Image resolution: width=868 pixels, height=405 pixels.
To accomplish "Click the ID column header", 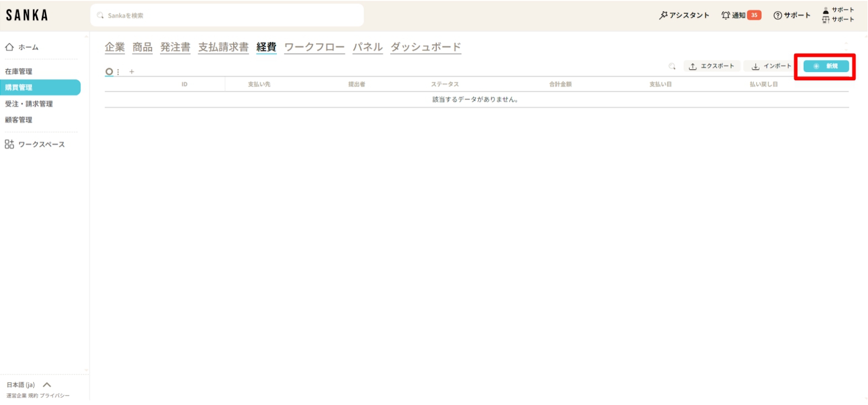I will click(x=184, y=84).
